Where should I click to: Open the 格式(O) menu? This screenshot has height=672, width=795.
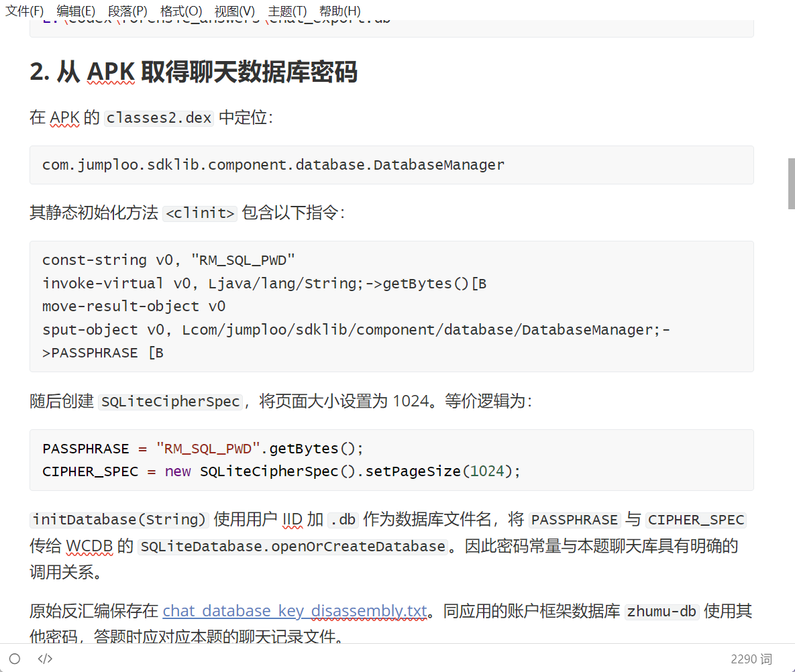click(181, 11)
